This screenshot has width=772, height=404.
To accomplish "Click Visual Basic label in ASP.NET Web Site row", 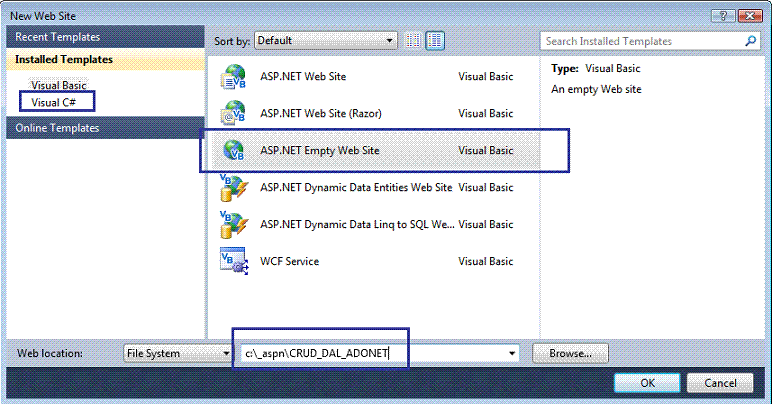I will [485, 77].
